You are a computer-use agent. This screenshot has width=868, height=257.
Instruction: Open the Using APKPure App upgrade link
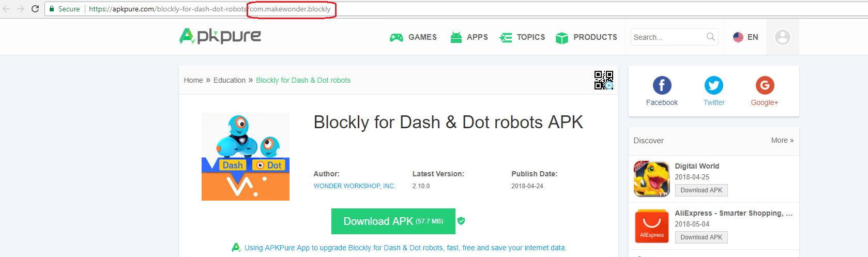click(x=405, y=248)
